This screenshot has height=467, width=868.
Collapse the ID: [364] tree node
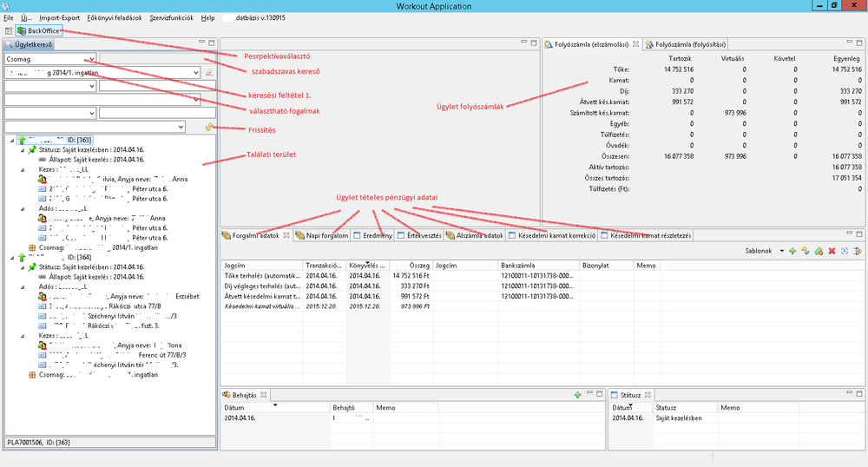coord(13,257)
